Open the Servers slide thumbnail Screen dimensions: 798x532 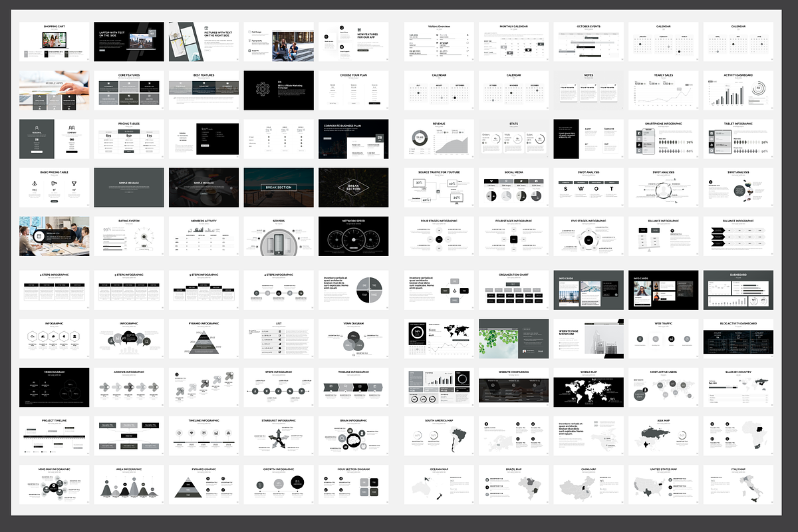pyautogui.click(x=279, y=236)
